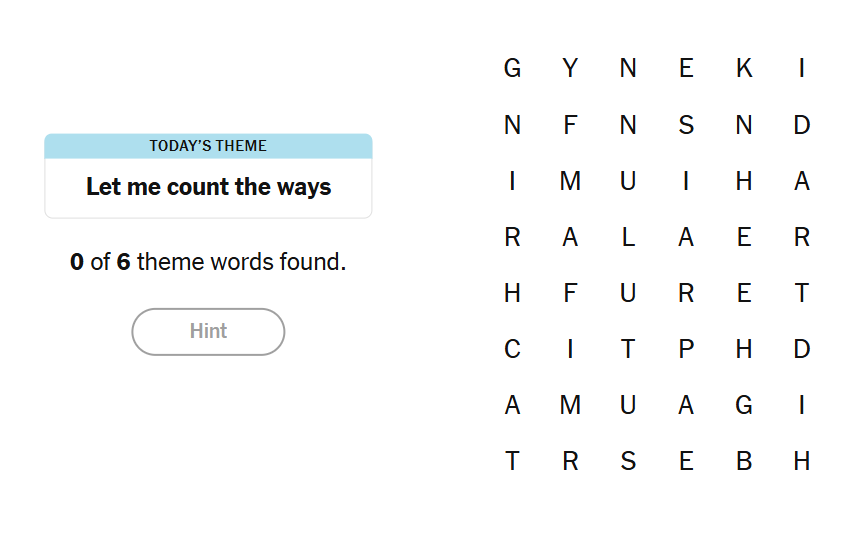Tap the T ending the HFURET row
Screen dimensions: 863x539
click(802, 293)
